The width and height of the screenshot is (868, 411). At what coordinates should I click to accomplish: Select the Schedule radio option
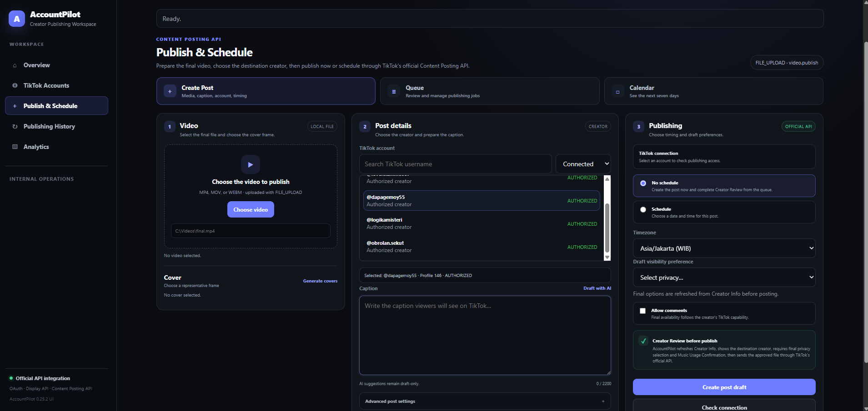tap(643, 209)
